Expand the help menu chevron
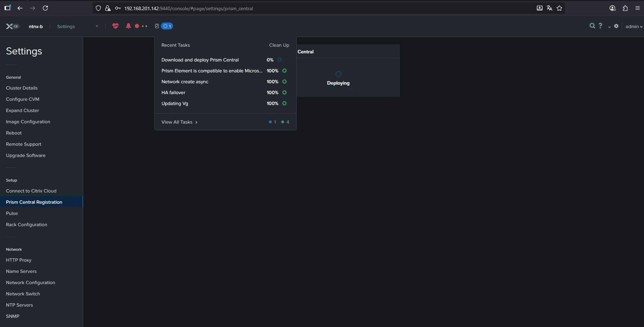The height and width of the screenshot is (327, 644). (609, 27)
